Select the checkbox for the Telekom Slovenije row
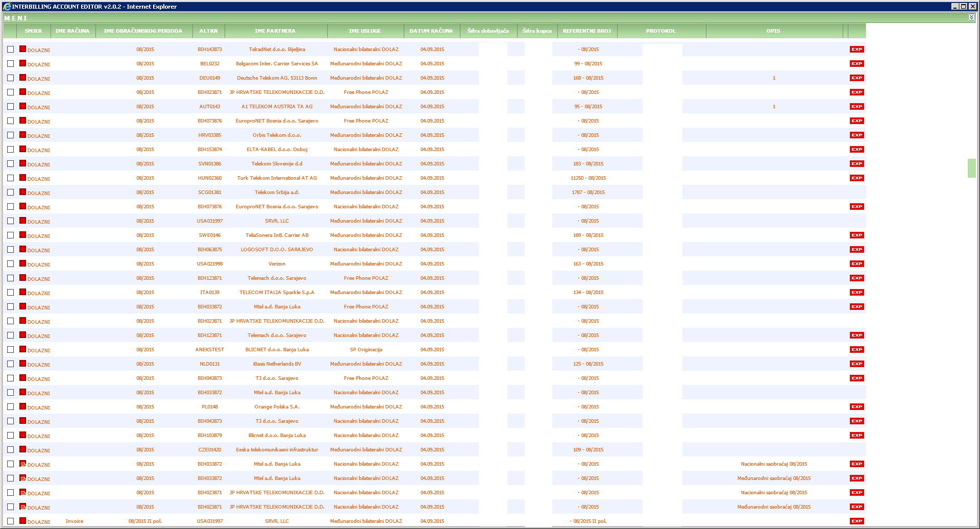The height and width of the screenshot is (529, 980). point(10,164)
